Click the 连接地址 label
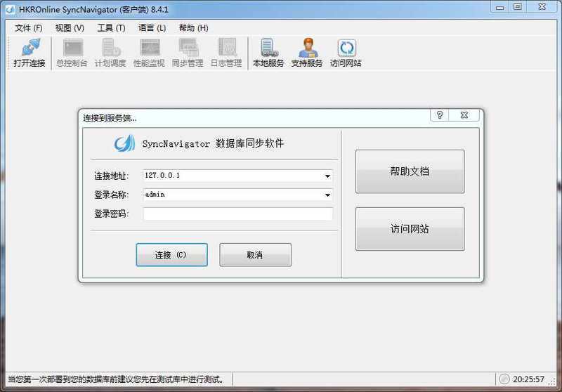This screenshot has height=392, width=562. (111, 176)
